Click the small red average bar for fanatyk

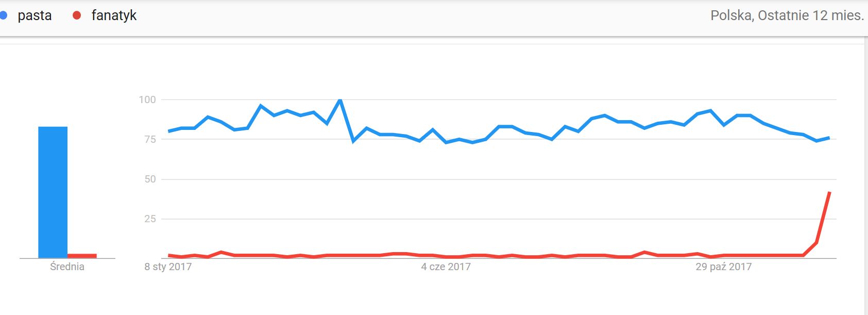pyautogui.click(x=82, y=256)
